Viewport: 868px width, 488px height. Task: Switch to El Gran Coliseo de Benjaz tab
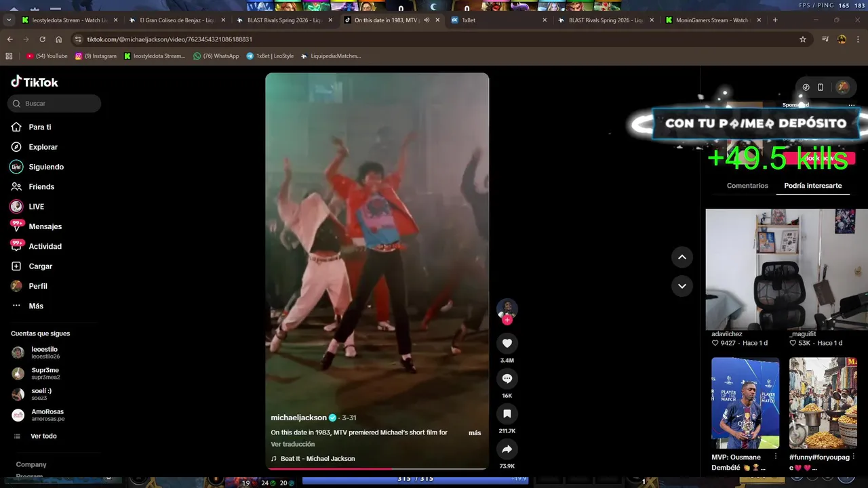click(176, 20)
